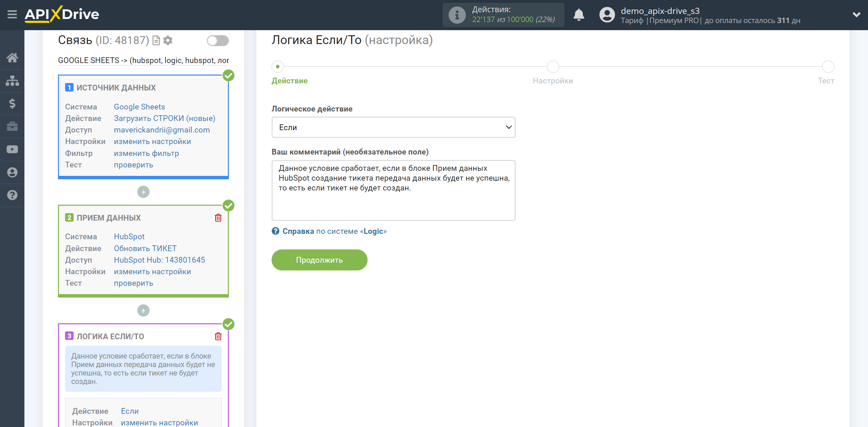Open the profile sidebar icon
The height and width of the screenshot is (427, 868).
[x=12, y=172]
